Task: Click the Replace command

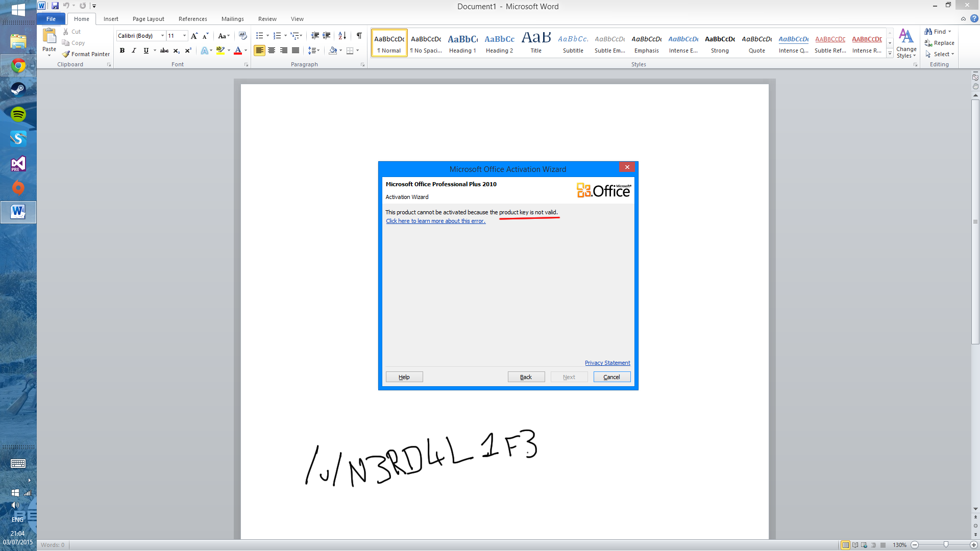Action: (939, 43)
